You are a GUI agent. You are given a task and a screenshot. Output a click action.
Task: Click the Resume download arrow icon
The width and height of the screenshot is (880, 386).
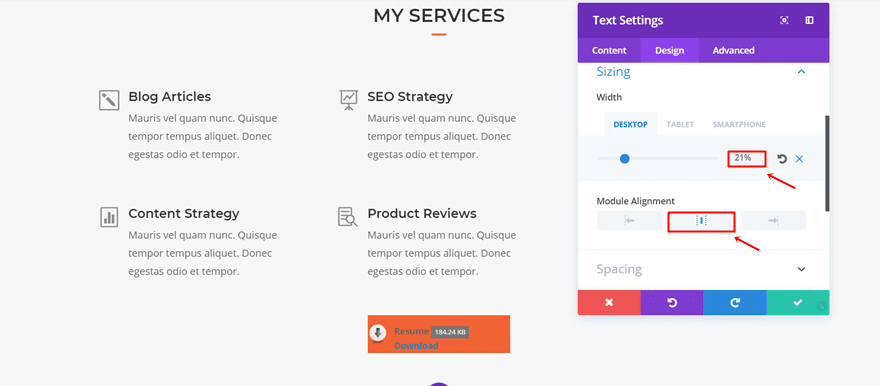point(378,333)
